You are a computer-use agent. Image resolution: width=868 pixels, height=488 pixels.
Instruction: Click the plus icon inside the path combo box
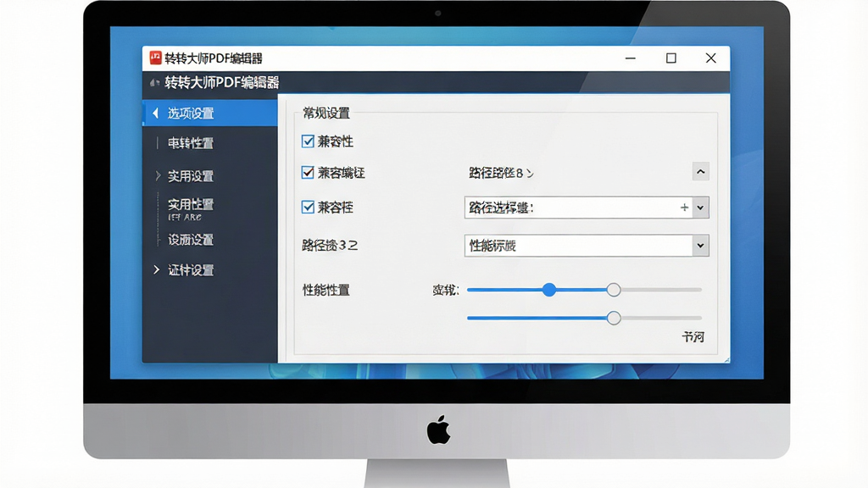coord(684,208)
